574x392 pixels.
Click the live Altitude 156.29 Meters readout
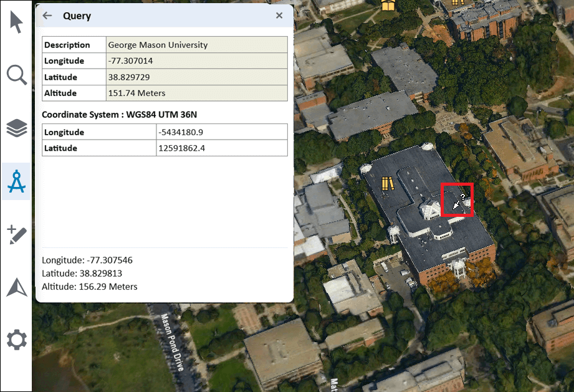90,287
